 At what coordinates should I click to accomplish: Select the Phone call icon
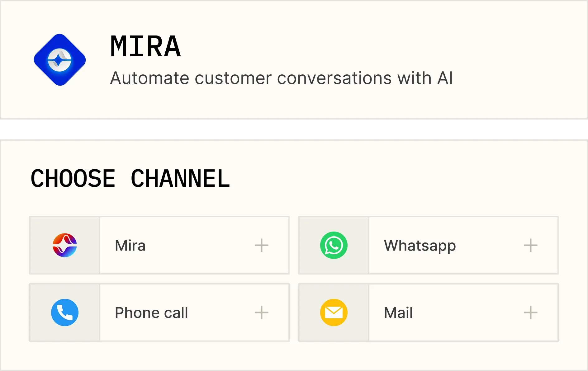point(64,312)
